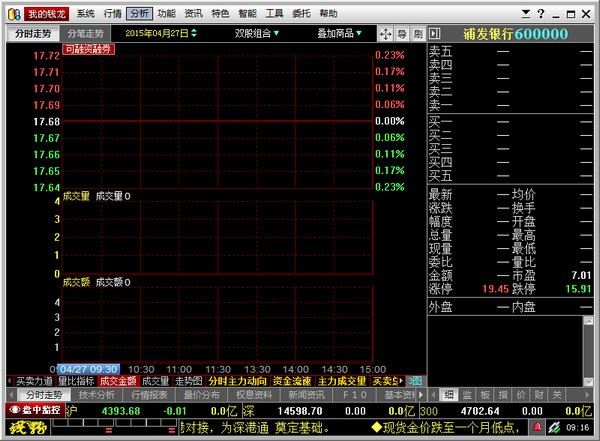This screenshot has width=600, height=441.
Task: Switch to the 分笔走势 tab
Action: click(x=86, y=34)
